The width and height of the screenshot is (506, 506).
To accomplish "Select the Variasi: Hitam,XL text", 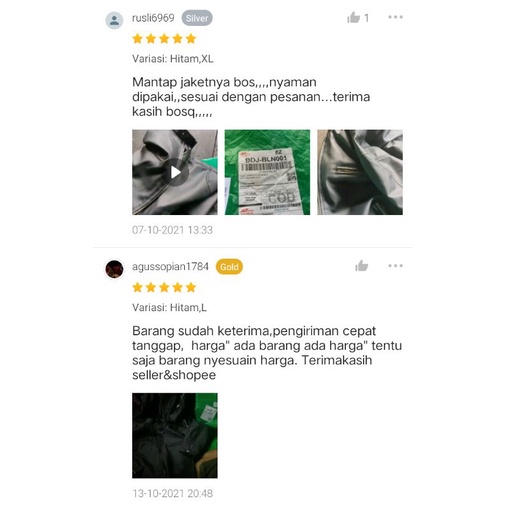I will coord(173,59).
